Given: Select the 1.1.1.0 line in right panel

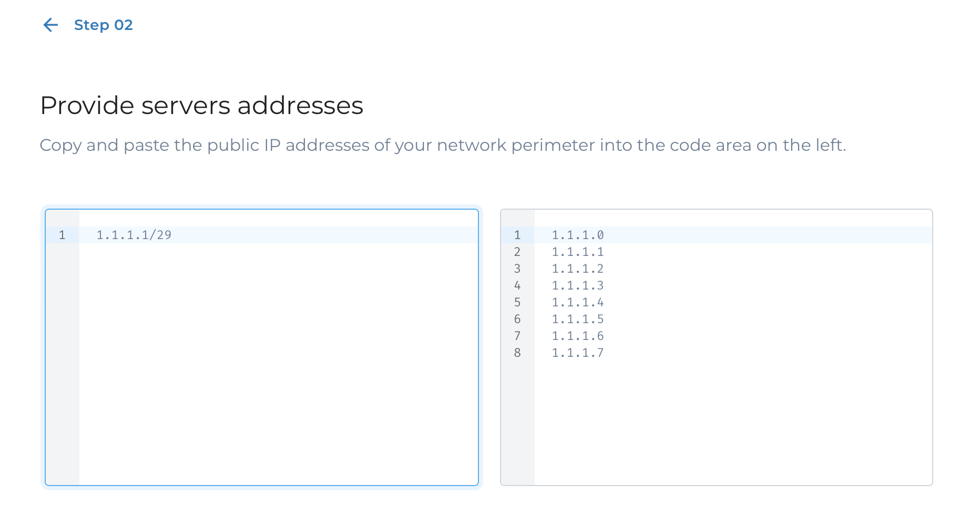Looking at the screenshot, I should click(x=577, y=235).
